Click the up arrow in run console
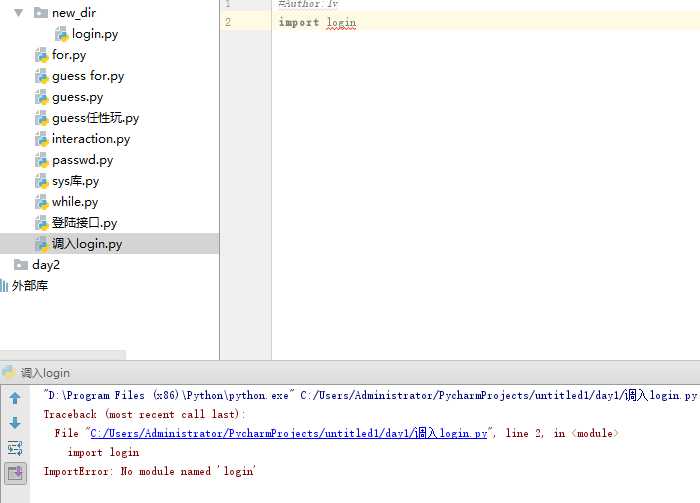 (x=15, y=398)
